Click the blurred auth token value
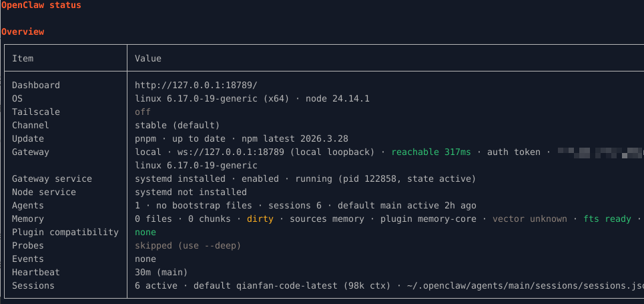Screen dimensions: 644x304 tap(599, 152)
